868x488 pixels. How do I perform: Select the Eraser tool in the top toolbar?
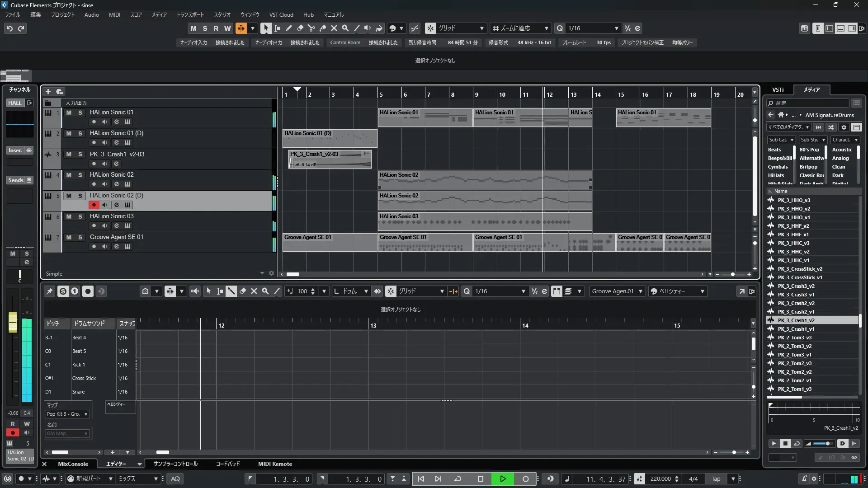(300, 28)
